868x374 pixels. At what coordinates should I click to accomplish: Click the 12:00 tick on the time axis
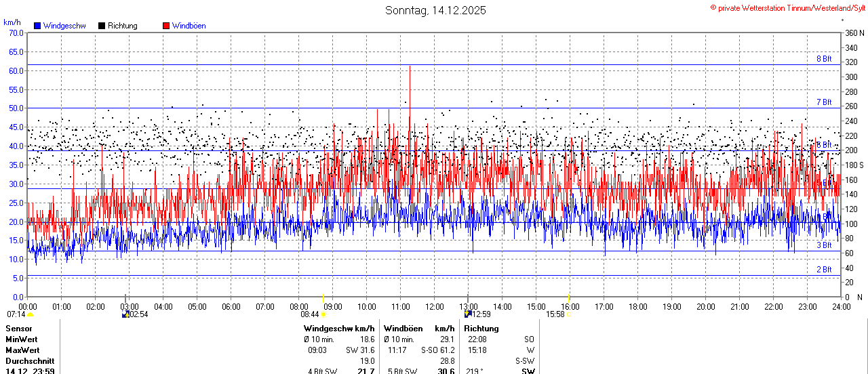435,306
